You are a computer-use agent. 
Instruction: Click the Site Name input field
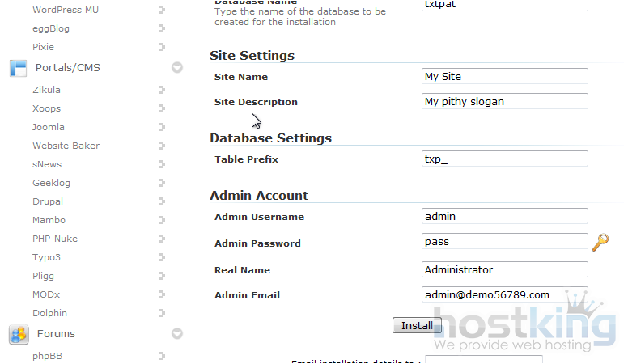click(x=505, y=77)
